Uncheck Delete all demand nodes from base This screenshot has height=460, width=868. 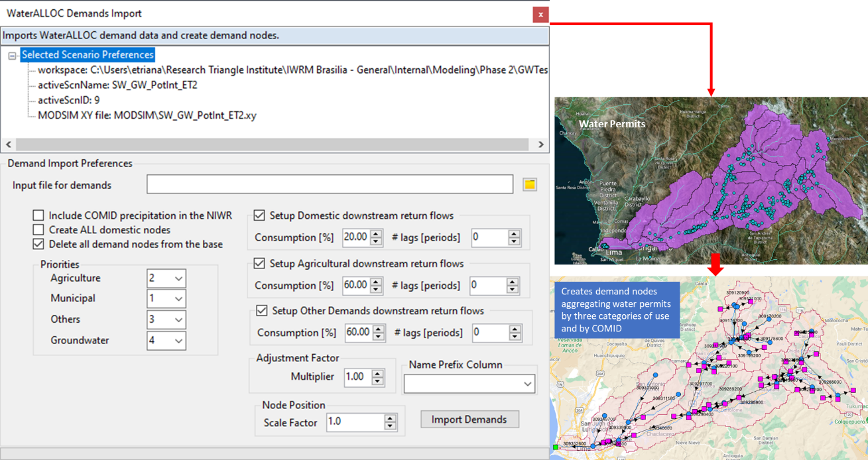(x=38, y=244)
